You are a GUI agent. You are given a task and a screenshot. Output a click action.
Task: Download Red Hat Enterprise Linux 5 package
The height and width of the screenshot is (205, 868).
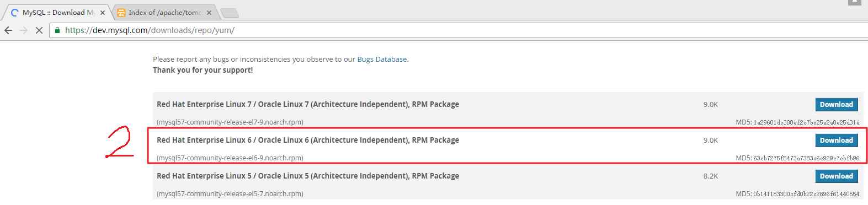[837, 176]
